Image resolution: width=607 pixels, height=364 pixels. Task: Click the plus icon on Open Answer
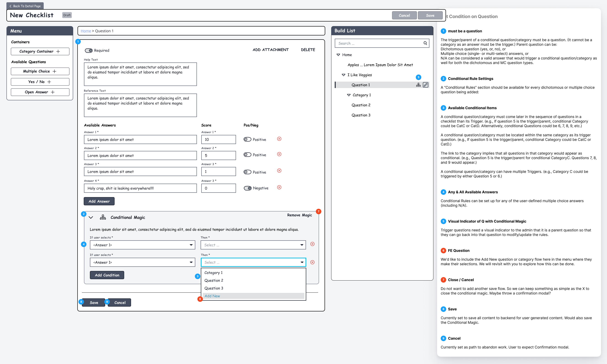(53, 92)
